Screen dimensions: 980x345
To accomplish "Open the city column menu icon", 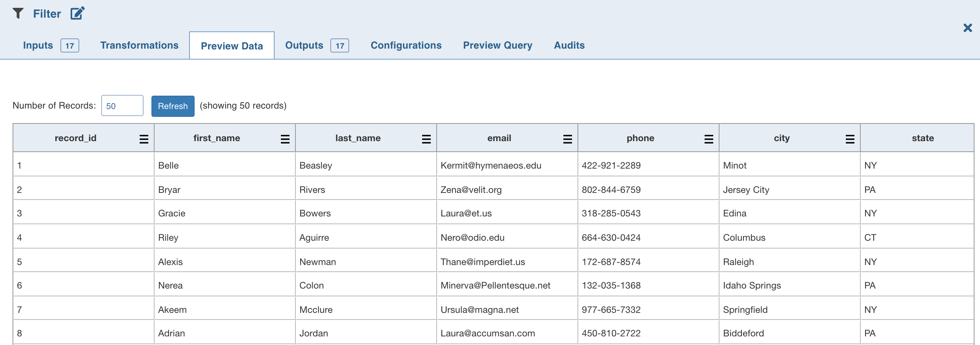I will [850, 139].
